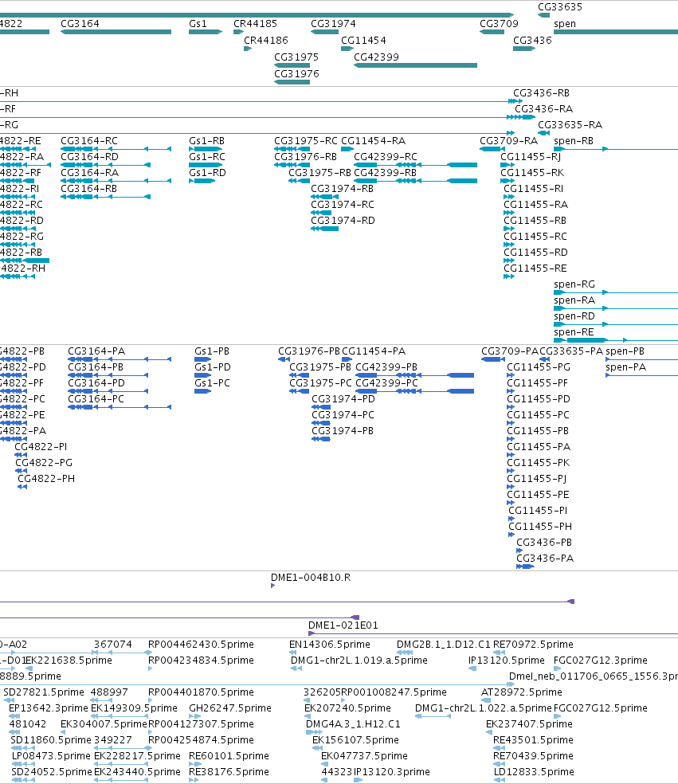Click transcript CG11455-RJ
The width and height of the screenshot is (678, 784).
pos(531,157)
